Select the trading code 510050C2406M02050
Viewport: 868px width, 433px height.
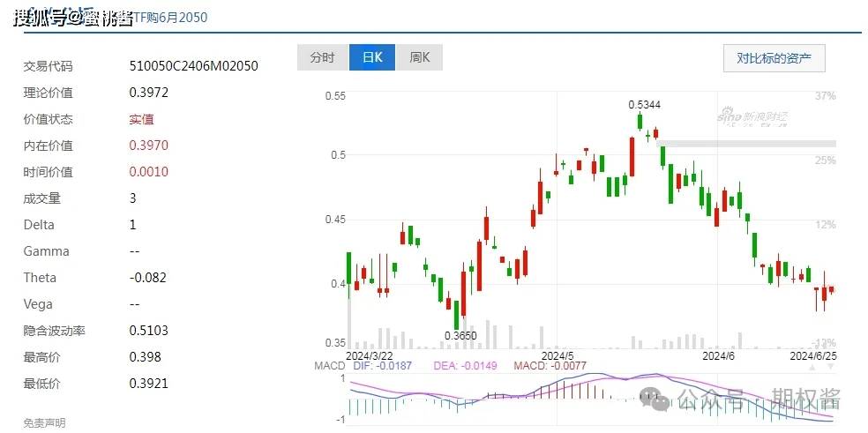coord(193,66)
